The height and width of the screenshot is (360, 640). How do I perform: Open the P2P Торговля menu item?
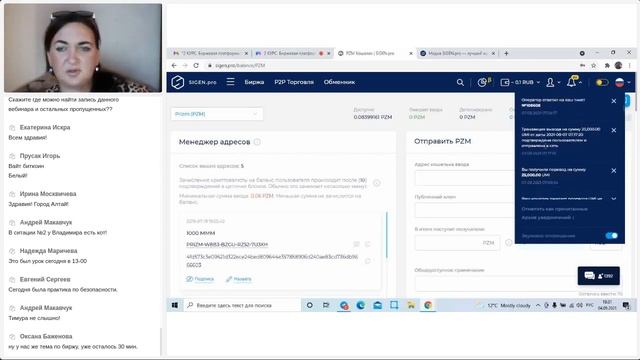(294, 82)
